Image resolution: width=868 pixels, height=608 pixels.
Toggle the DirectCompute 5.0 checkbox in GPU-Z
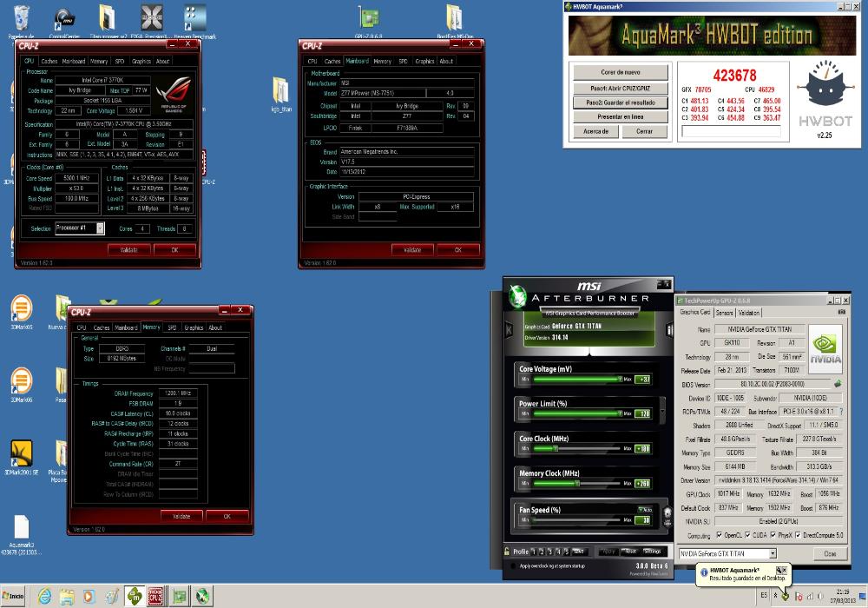[x=799, y=535]
